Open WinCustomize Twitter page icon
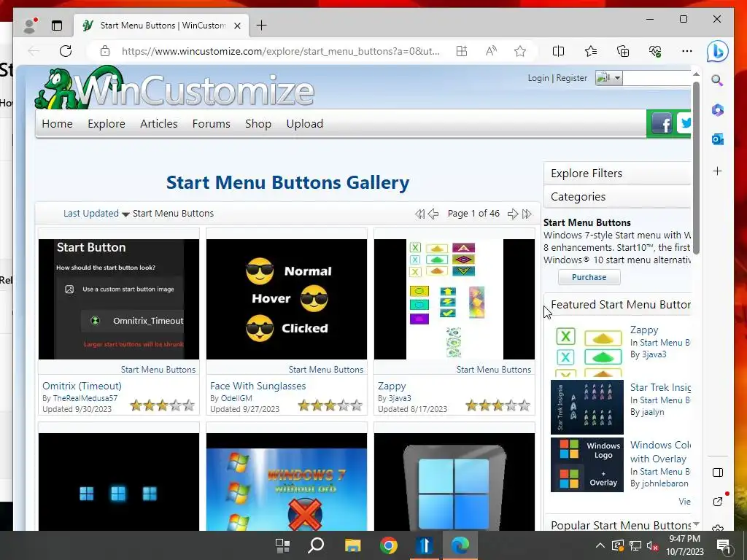Image resolution: width=747 pixels, height=560 pixels. (x=684, y=124)
